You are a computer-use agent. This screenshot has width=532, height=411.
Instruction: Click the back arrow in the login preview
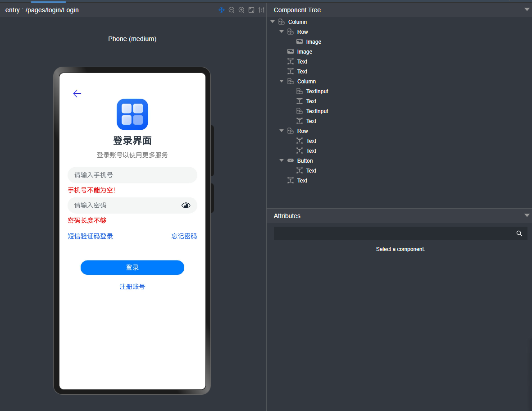(x=77, y=94)
